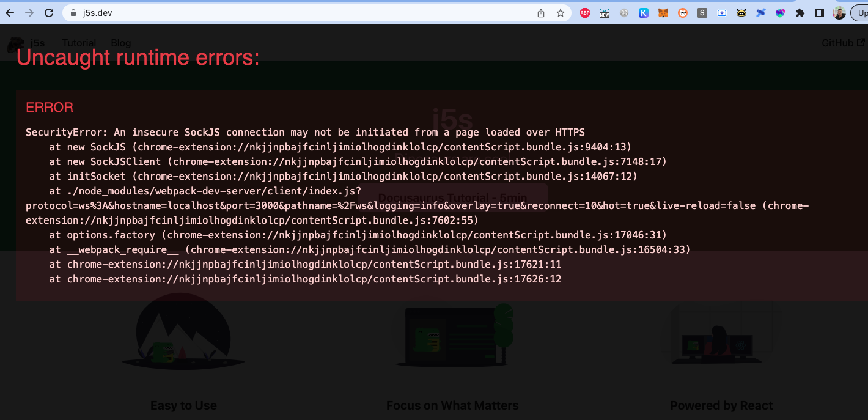Click the Docusaurus Tutorial - 5min button

[x=452, y=197]
